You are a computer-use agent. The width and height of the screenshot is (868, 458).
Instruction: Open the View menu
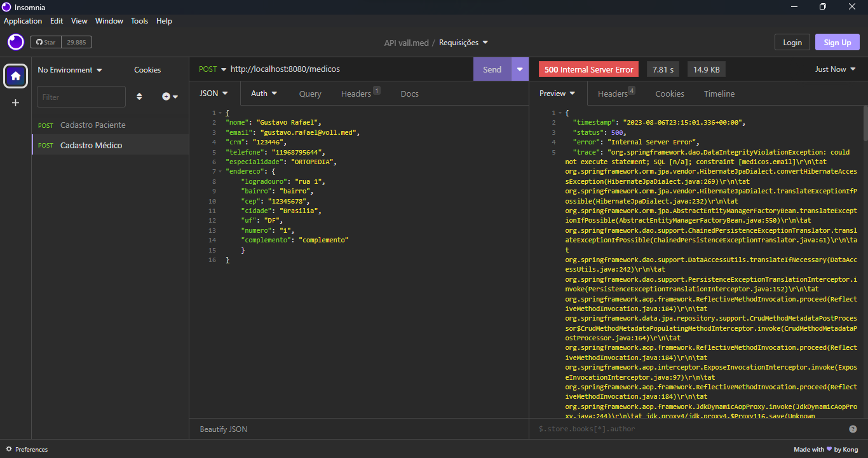[79, 21]
